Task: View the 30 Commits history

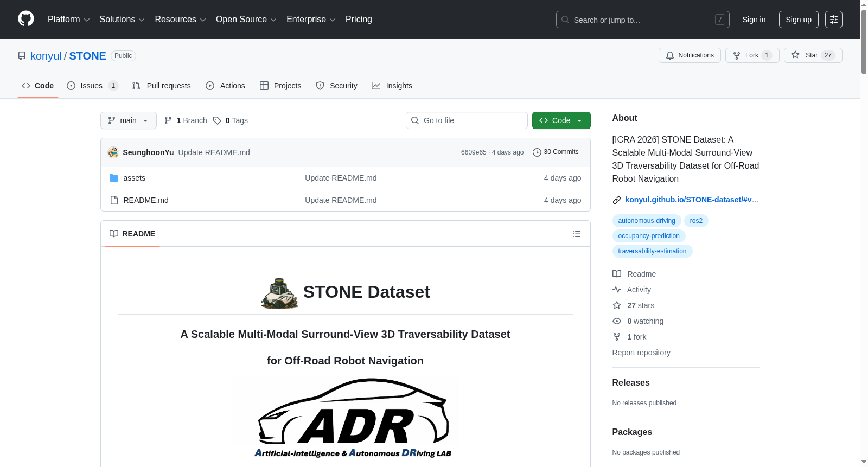Action: coord(556,152)
